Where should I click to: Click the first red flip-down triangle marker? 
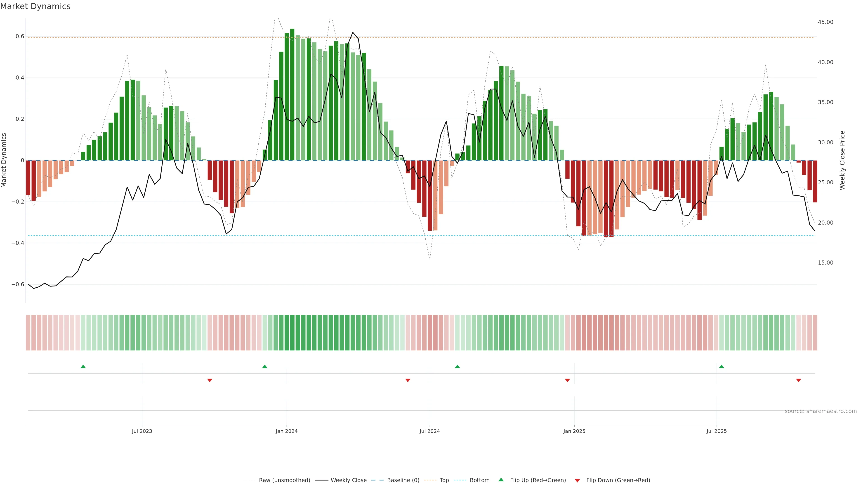(210, 380)
